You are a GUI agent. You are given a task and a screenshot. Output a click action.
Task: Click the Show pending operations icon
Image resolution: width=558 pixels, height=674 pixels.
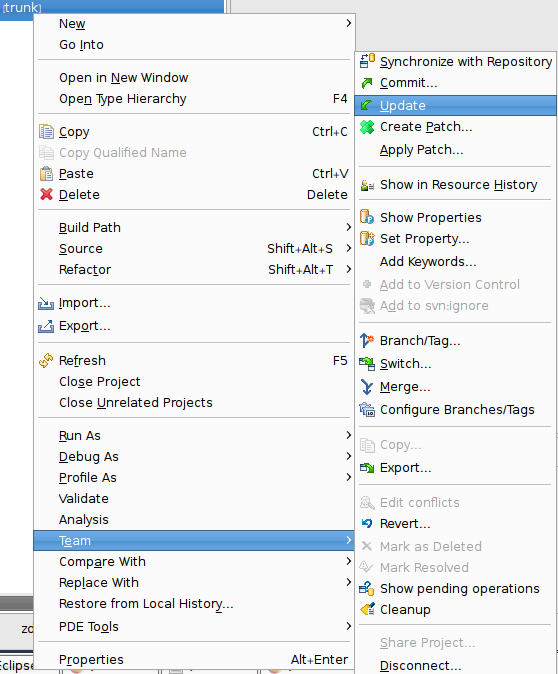[x=367, y=588]
